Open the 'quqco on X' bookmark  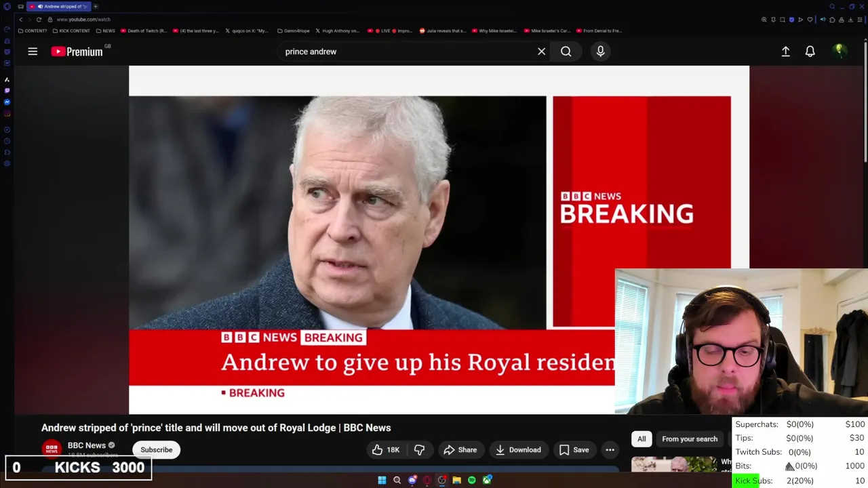pyautogui.click(x=247, y=30)
